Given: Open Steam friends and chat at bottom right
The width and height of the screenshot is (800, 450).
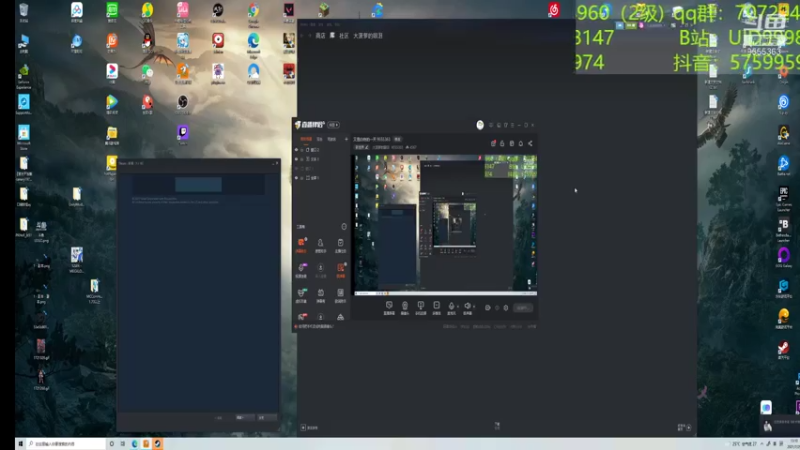Looking at the screenshot, I should click(x=684, y=428).
